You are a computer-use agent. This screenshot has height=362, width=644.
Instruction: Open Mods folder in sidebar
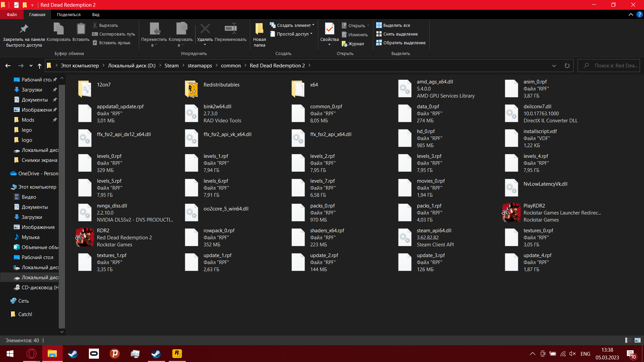coord(28,120)
